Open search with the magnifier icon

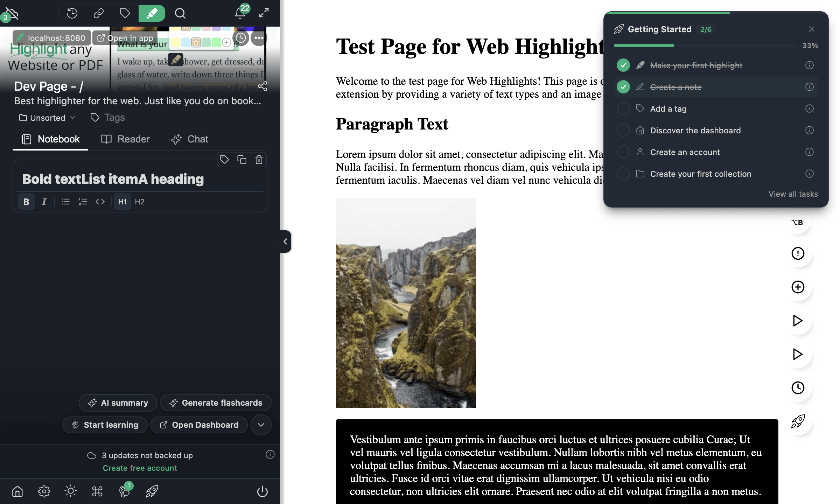pyautogui.click(x=180, y=13)
